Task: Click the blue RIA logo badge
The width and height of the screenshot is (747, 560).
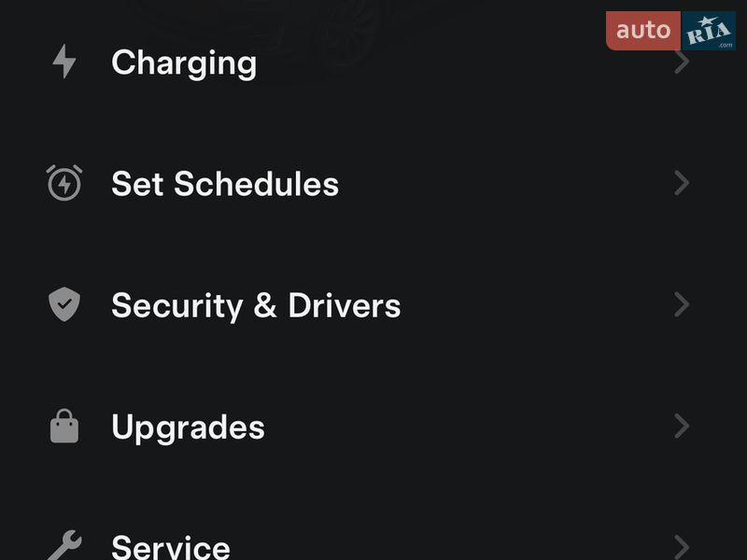Action: point(708,31)
